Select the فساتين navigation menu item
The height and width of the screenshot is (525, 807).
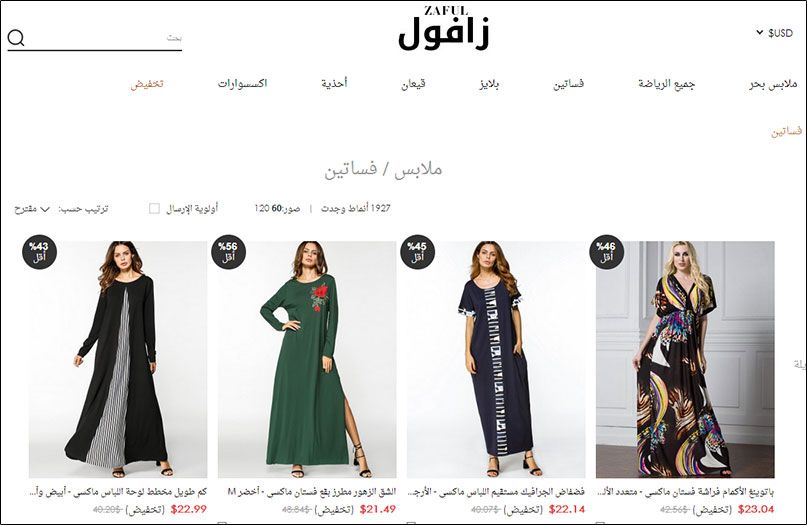[569, 84]
